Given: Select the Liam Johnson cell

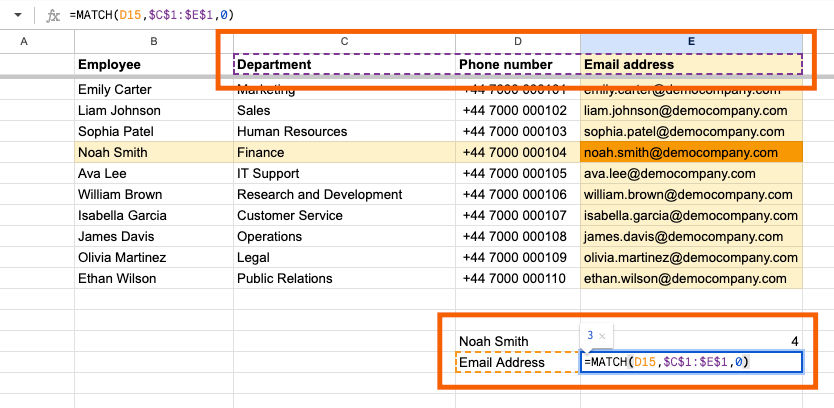Looking at the screenshot, I should [154, 110].
